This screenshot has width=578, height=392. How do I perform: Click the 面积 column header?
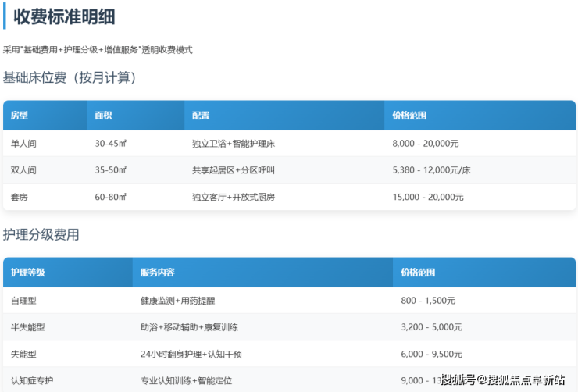pos(103,116)
